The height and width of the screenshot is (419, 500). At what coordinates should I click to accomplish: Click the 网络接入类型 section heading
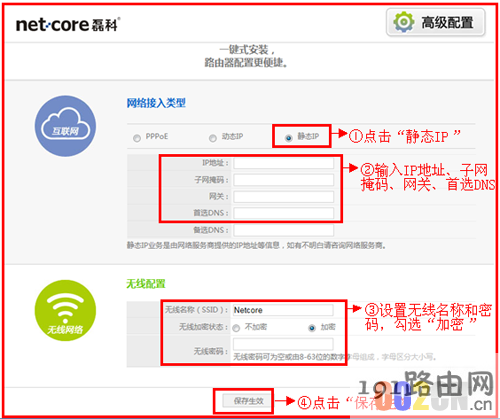click(x=156, y=103)
